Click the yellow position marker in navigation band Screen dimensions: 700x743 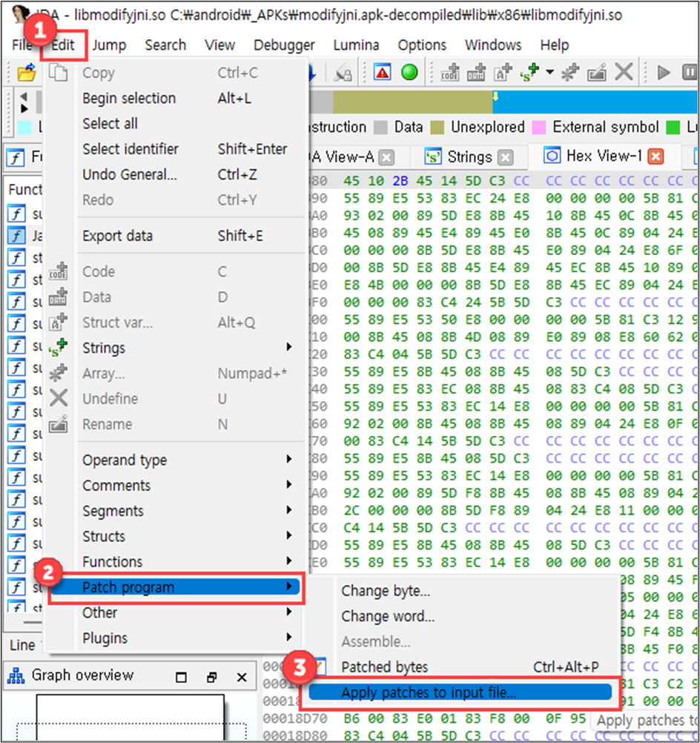point(495,96)
